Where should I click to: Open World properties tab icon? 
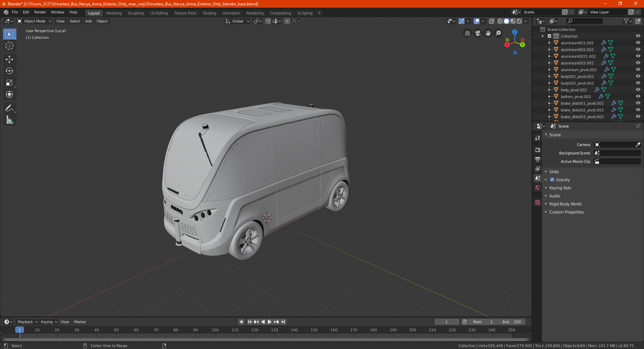click(x=538, y=188)
